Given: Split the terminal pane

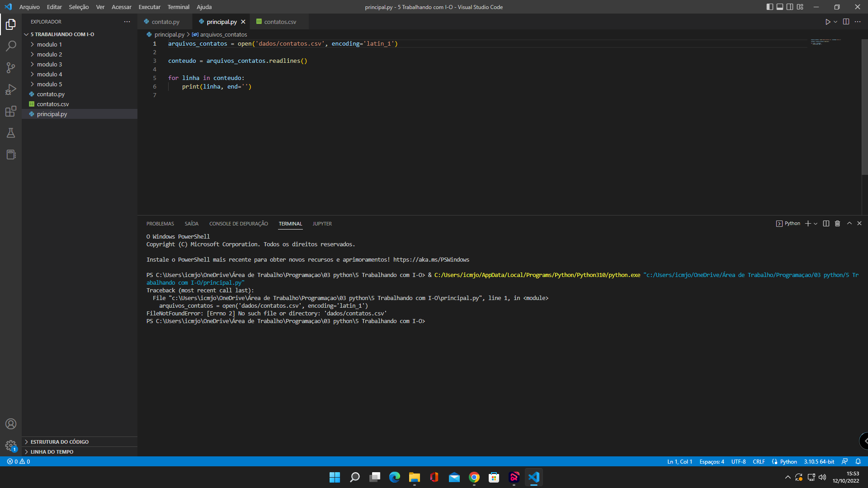Looking at the screenshot, I should [826, 224].
